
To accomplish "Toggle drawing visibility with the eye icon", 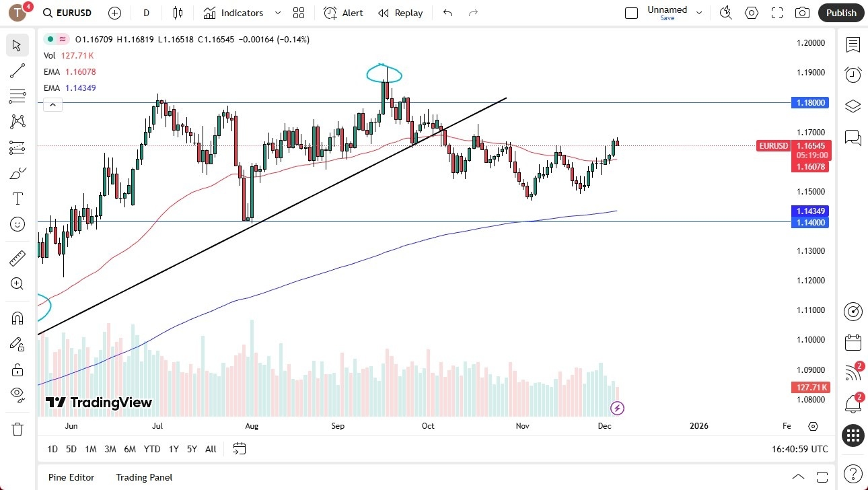I will coord(17,394).
